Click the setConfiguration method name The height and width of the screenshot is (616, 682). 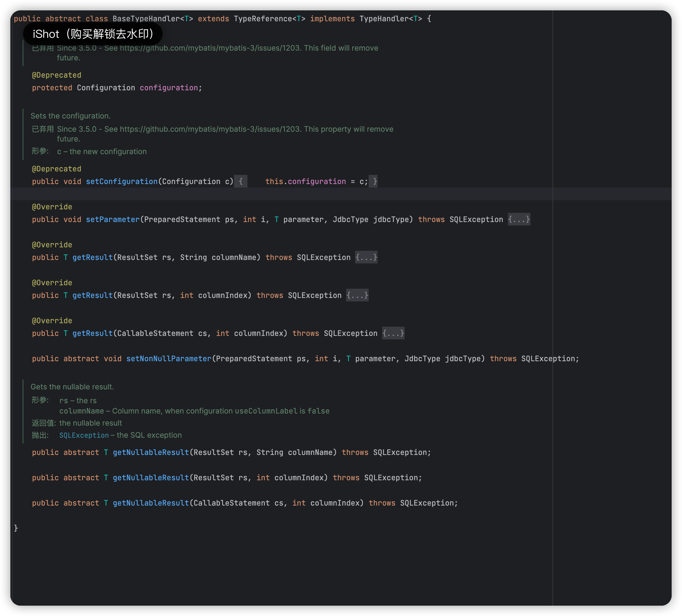pos(122,181)
